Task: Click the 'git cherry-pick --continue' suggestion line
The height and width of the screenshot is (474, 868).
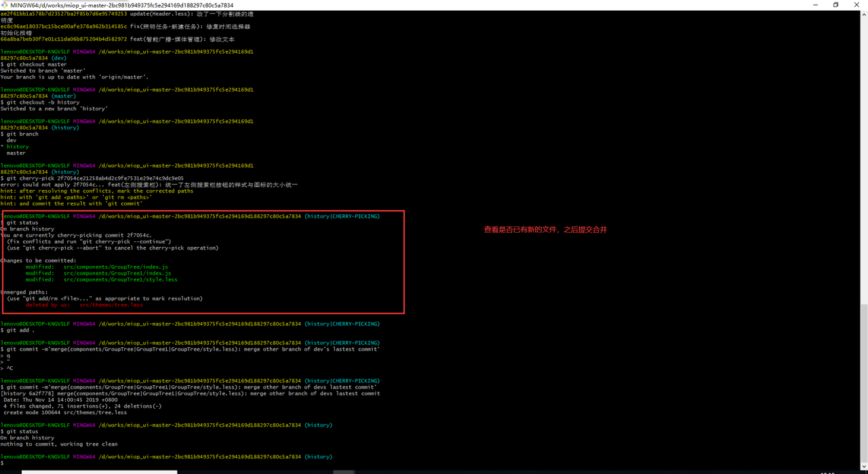Action: pos(89,241)
